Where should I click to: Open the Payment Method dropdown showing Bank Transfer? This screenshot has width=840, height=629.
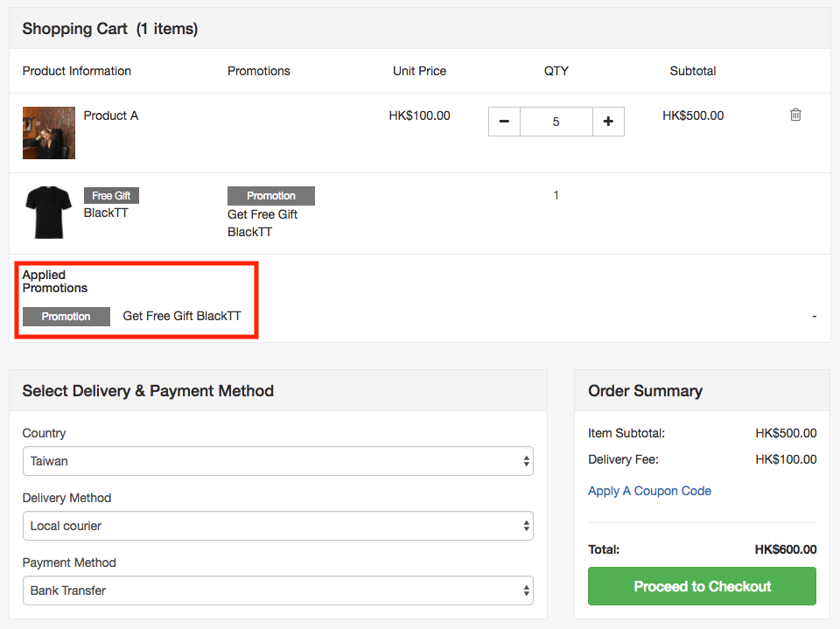pos(278,591)
